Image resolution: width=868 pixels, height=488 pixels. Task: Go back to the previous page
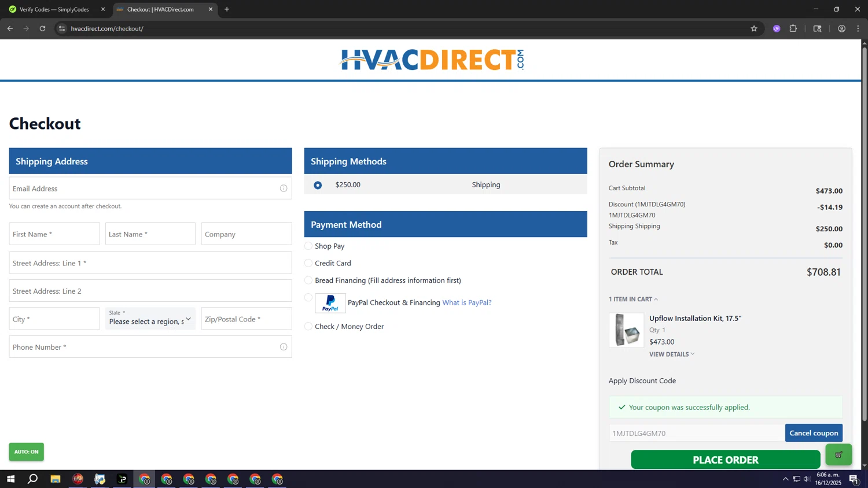10,28
